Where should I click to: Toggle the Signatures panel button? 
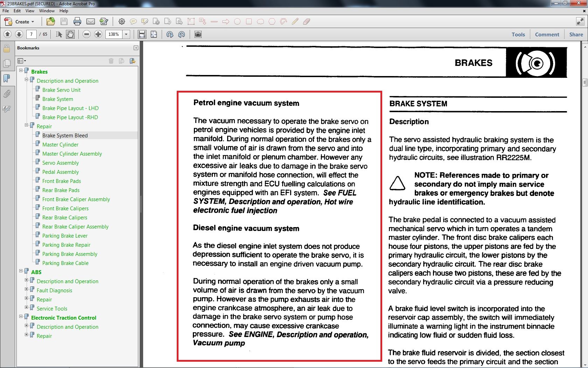click(7, 109)
